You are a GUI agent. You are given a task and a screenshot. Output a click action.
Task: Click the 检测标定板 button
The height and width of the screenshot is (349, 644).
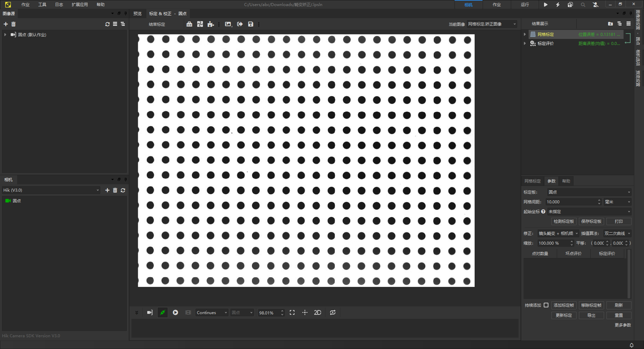pyautogui.click(x=563, y=221)
